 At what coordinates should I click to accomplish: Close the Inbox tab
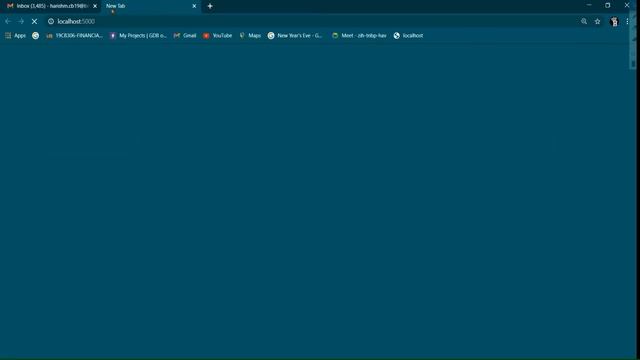click(95, 6)
